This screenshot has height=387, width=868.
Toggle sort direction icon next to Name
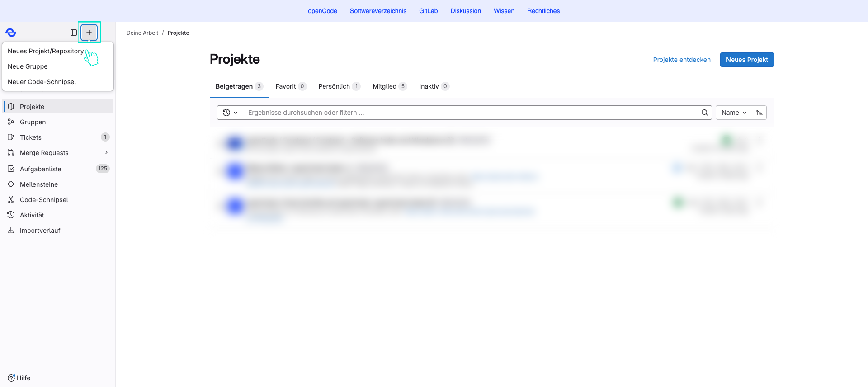click(x=759, y=113)
